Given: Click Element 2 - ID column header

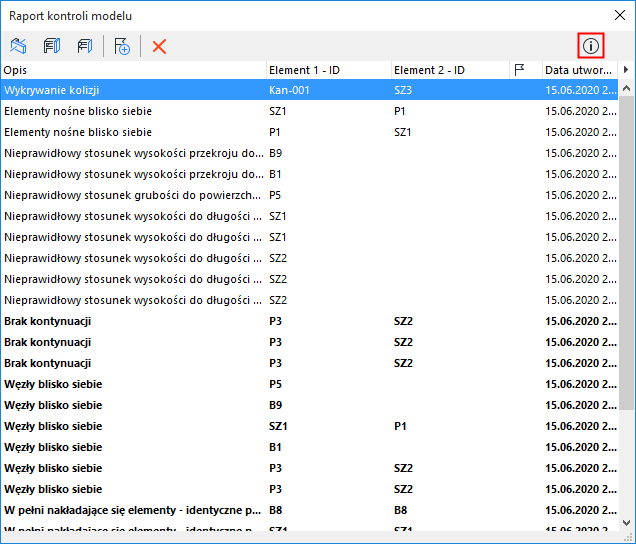Looking at the screenshot, I should click(450, 70).
